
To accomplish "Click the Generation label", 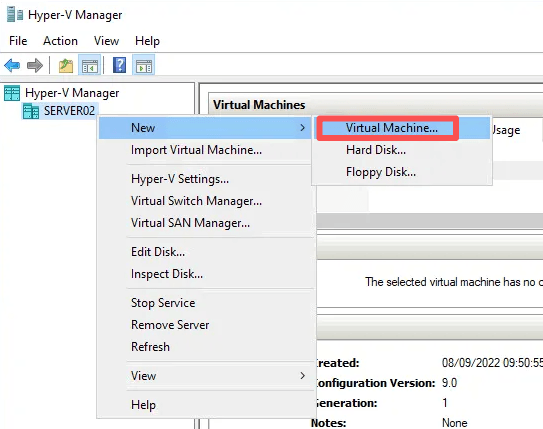I will pos(347,403).
